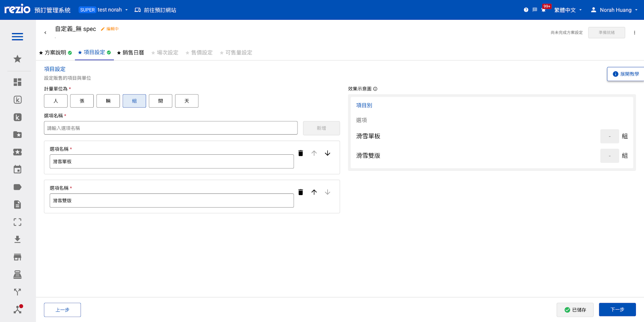Open the hamburger menu in the sidebar
Screen dimensions: 644x322
coord(17,37)
